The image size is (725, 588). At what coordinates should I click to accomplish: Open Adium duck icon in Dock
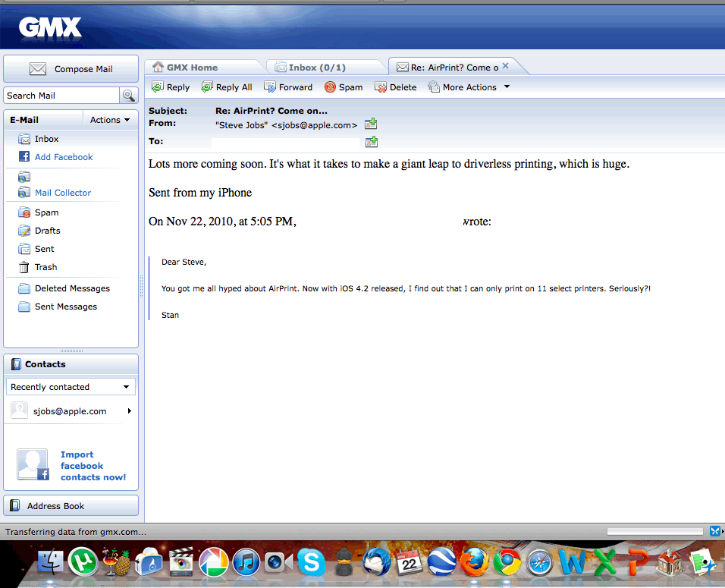pyautogui.click(x=344, y=562)
